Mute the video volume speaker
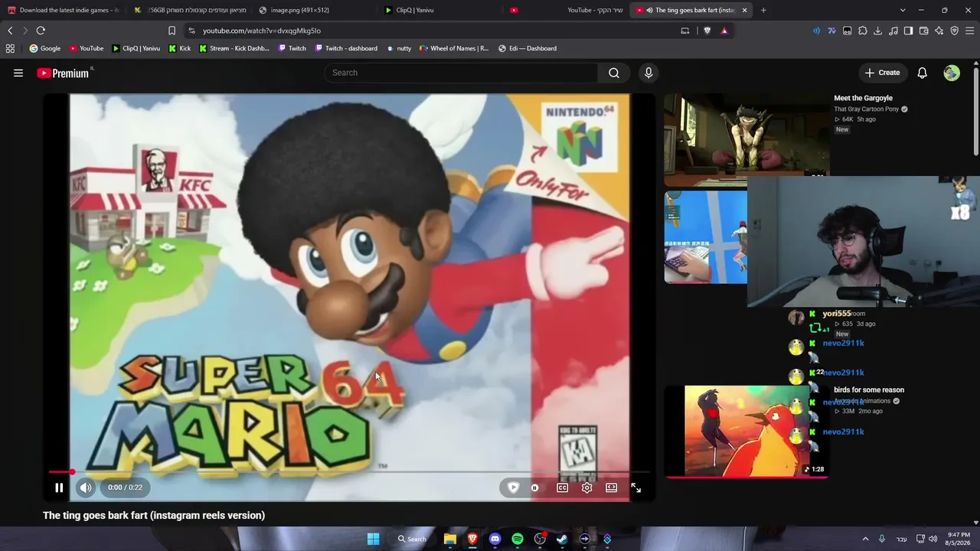This screenshot has height=551, width=980. pos(86,487)
